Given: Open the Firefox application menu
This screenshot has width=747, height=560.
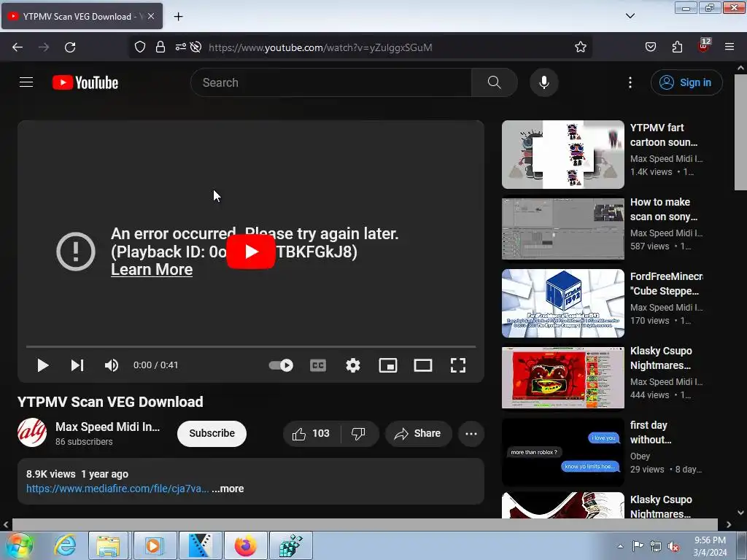Looking at the screenshot, I should 729,47.
